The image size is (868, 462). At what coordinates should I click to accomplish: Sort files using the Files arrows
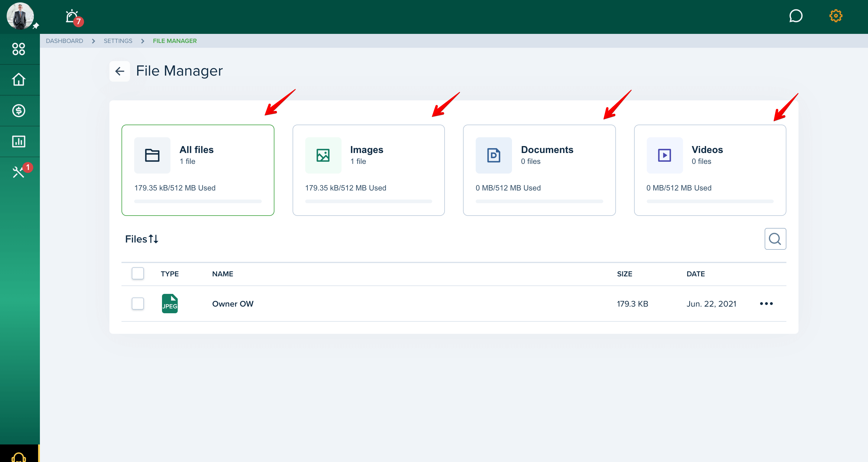tap(153, 239)
